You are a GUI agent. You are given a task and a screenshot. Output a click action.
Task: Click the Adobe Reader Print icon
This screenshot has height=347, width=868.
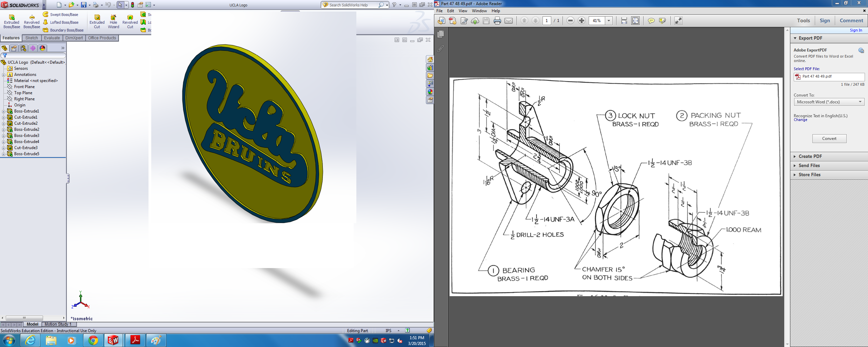click(x=497, y=21)
